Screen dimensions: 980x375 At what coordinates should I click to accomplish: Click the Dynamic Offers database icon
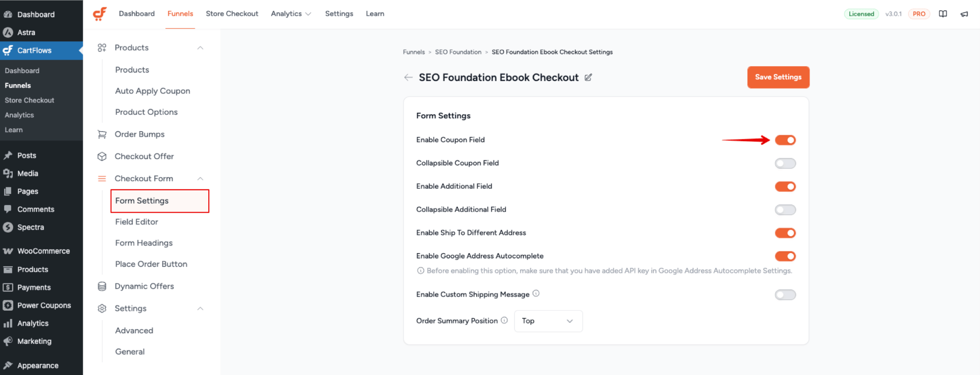[x=102, y=286]
